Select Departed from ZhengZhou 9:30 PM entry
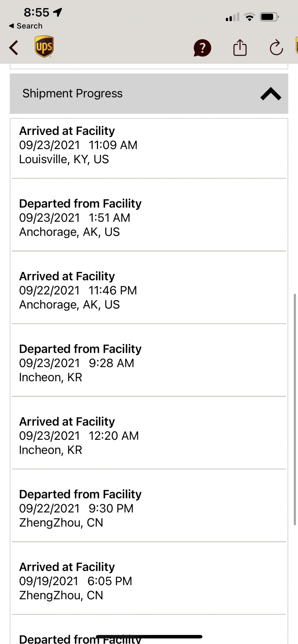The image size is (298, 644). tap(148, 508)
